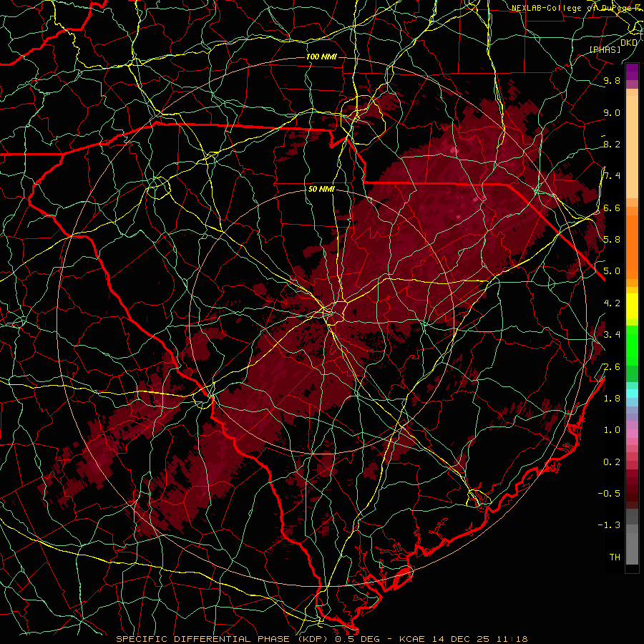This screenshot has height=644, width=644.
Task: Click the 6.6 legend value
Action: pos(612,208)
